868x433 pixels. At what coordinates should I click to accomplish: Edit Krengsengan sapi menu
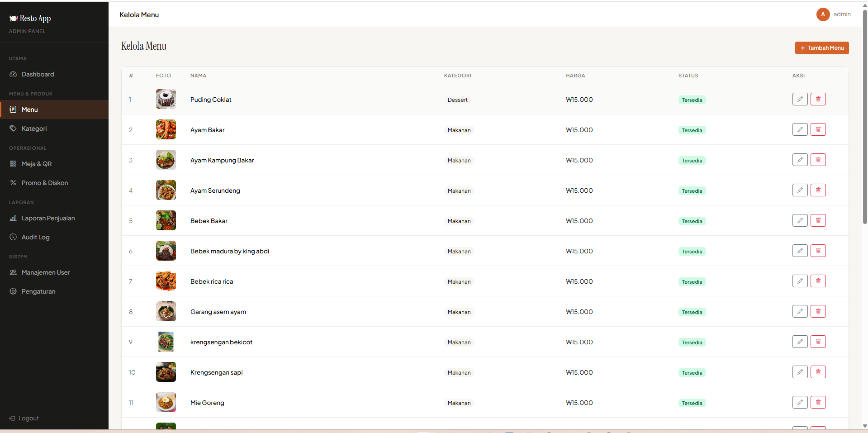[x=800, y=372]
